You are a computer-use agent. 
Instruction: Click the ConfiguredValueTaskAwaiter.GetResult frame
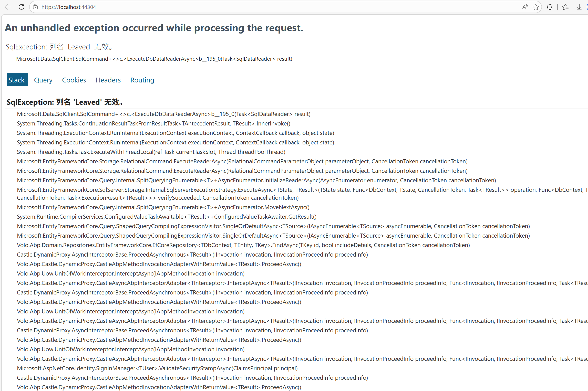pos(167,217)
